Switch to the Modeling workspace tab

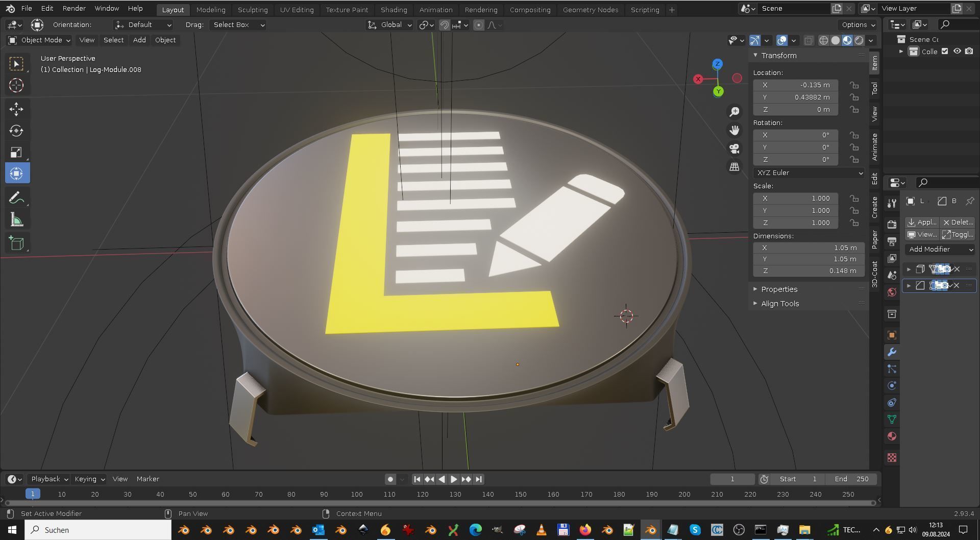211,10
